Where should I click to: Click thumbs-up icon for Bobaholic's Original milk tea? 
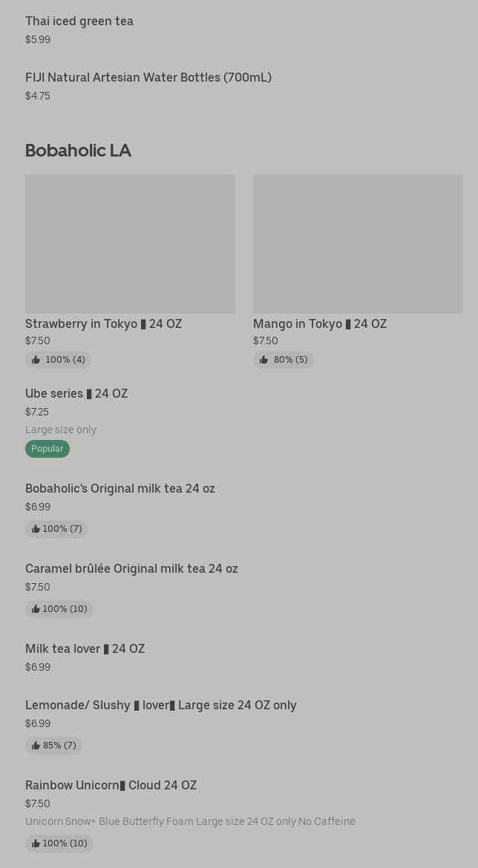coord(36,529)
